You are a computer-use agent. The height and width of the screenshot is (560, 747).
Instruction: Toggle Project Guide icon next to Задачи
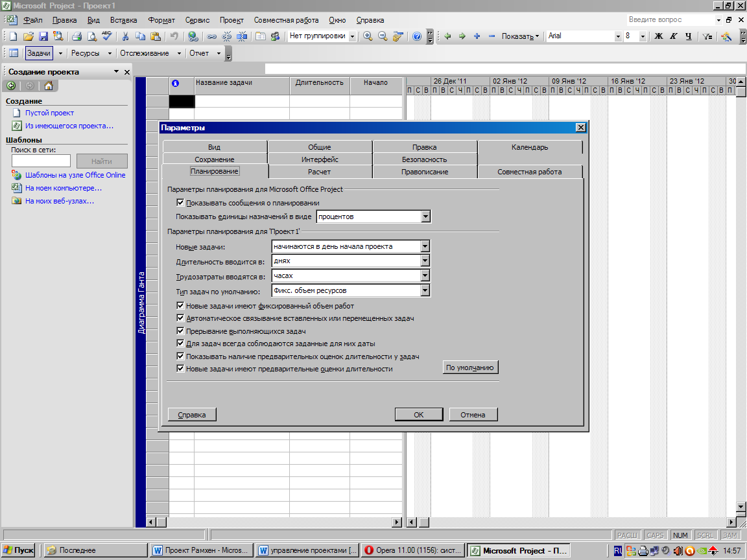coord(14,53)
